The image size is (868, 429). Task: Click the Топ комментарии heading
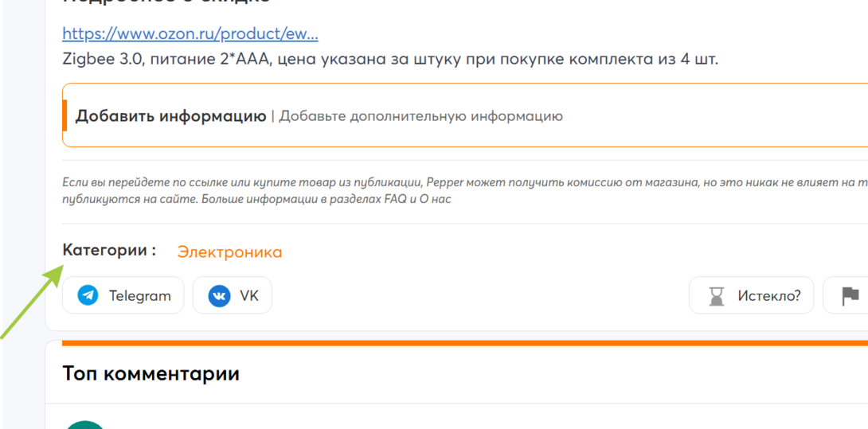pos(151,373)
